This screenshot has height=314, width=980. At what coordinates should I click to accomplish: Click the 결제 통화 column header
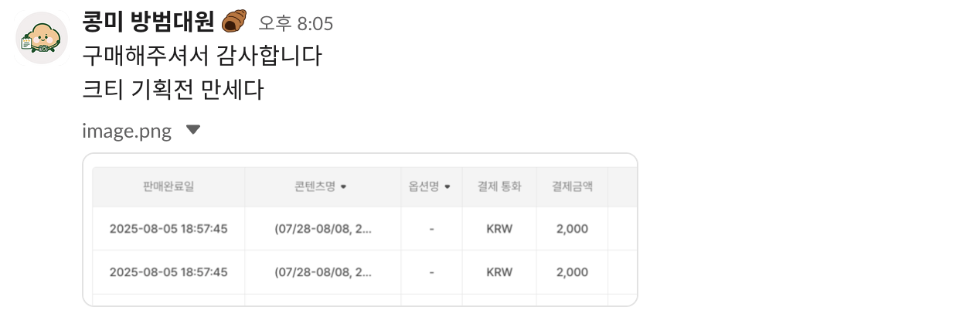point(499,186)
